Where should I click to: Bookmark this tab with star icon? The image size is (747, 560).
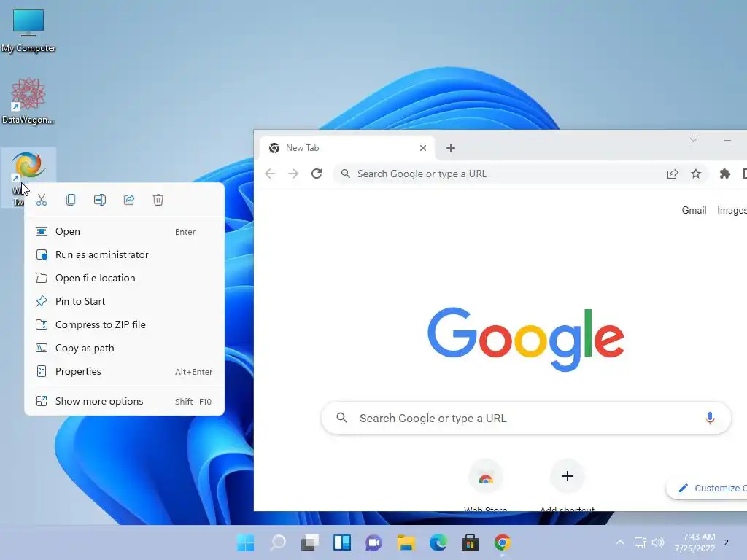click(x=696, y=174)
